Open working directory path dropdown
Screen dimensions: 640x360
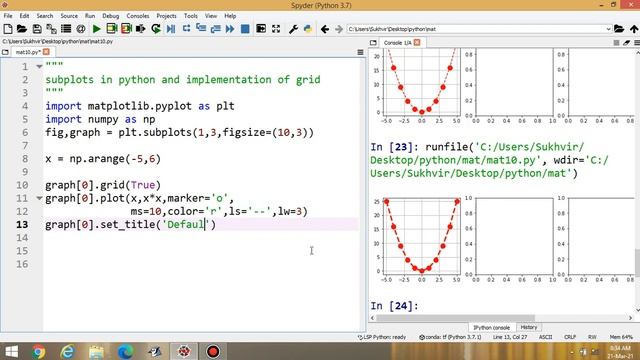(608, 29)
